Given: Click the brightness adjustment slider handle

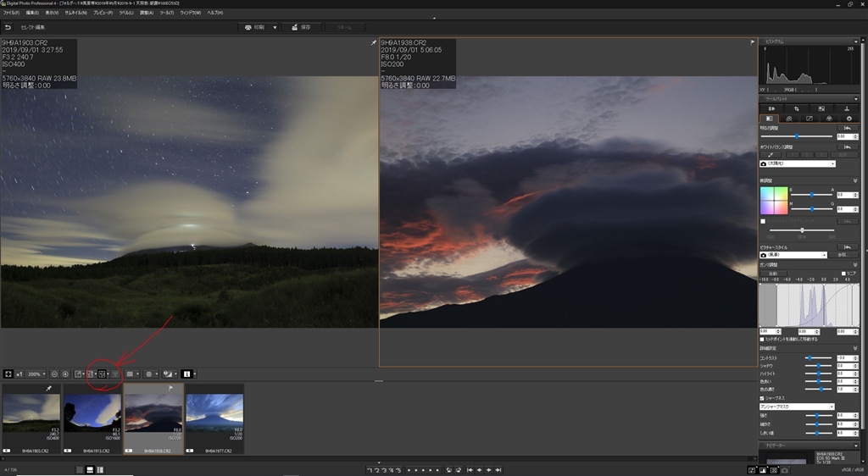Looking at the screenshot, I should point(797,136).
